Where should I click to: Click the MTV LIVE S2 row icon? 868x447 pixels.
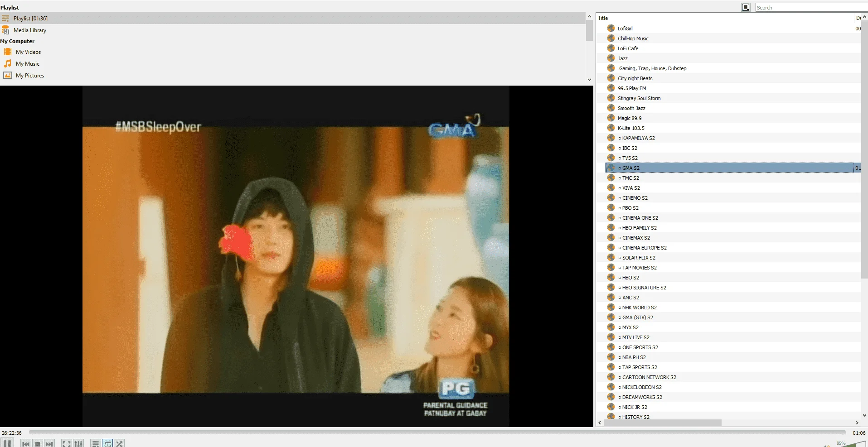pyautogui.click(x=611, y=337)
